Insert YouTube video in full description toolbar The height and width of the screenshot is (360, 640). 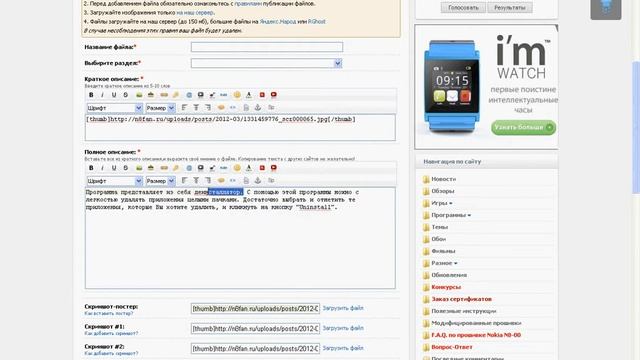pos(274,168)
